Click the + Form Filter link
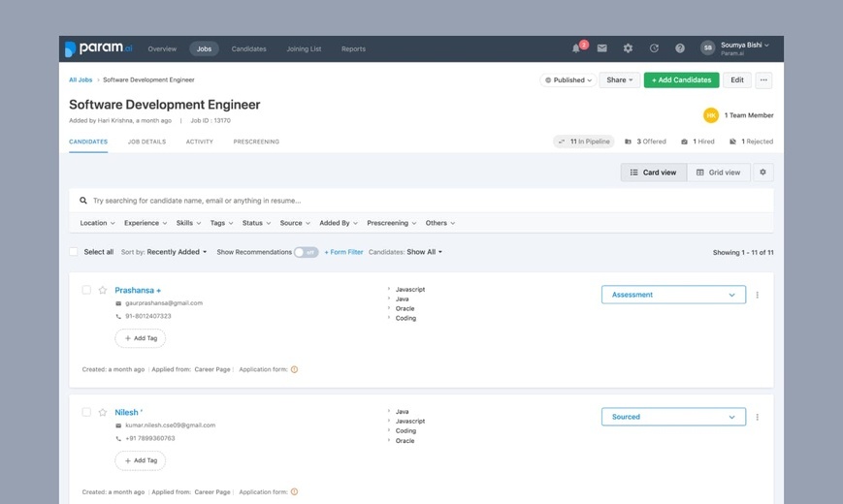The height and width of the screenshot is (504, 843). point(343,252)
